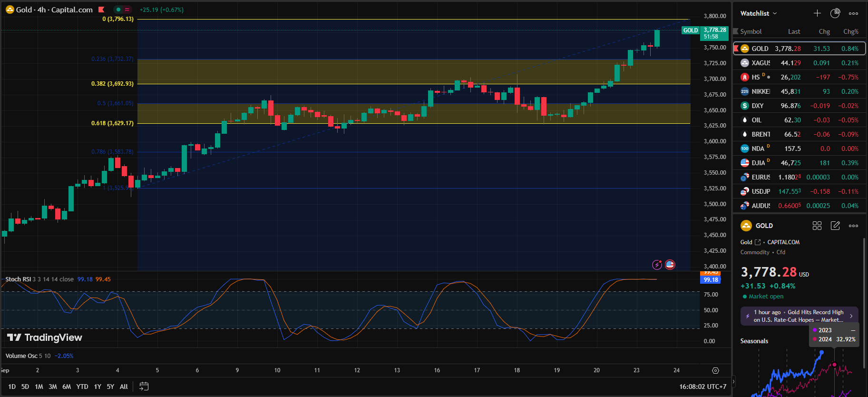Open the watchlist pie chart icon

coord(835,13)
